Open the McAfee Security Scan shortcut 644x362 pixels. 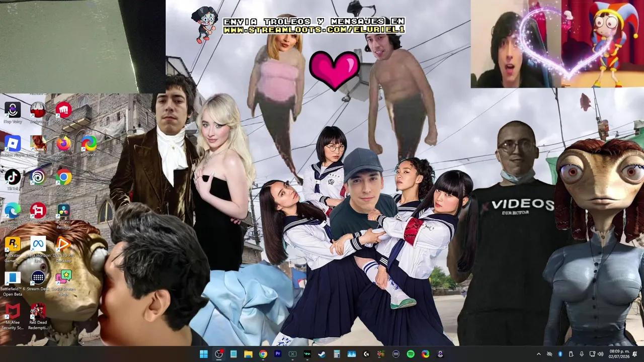tap(13, 317)
